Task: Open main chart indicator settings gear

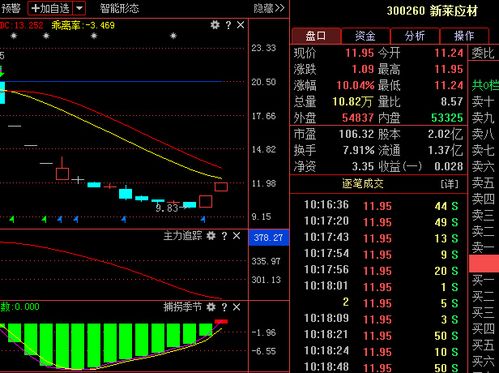Action: 215,25
